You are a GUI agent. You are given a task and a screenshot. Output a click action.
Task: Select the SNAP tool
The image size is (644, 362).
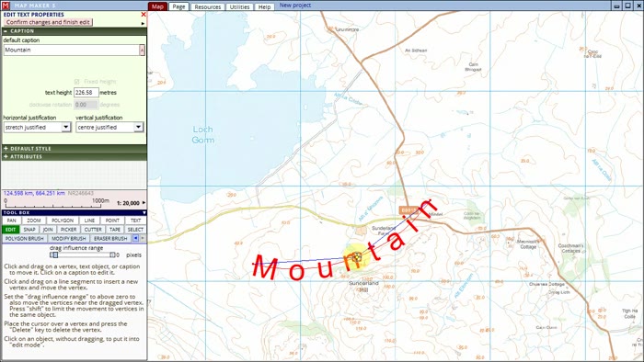(x=29, y=230)
